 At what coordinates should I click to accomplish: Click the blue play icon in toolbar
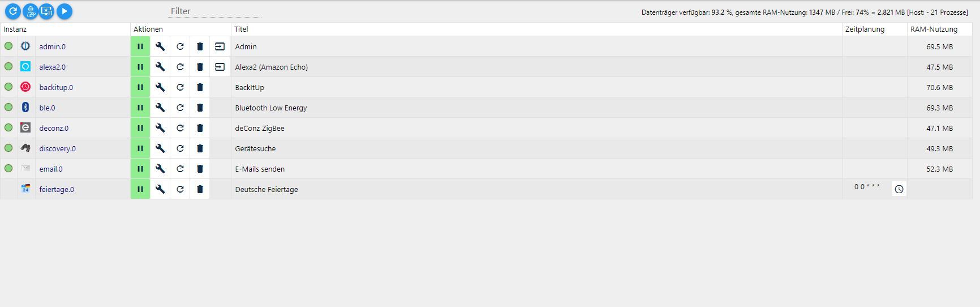point(65,11)
